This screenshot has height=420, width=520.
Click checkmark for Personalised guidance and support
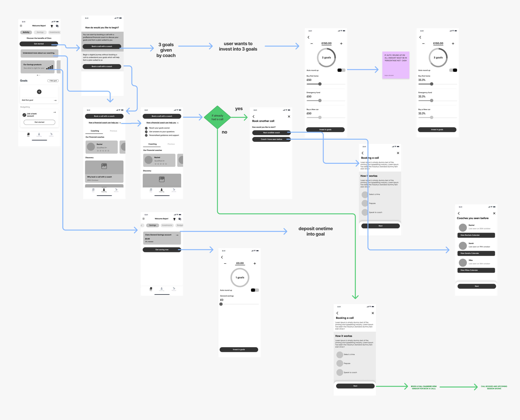[x=146, y=135]
